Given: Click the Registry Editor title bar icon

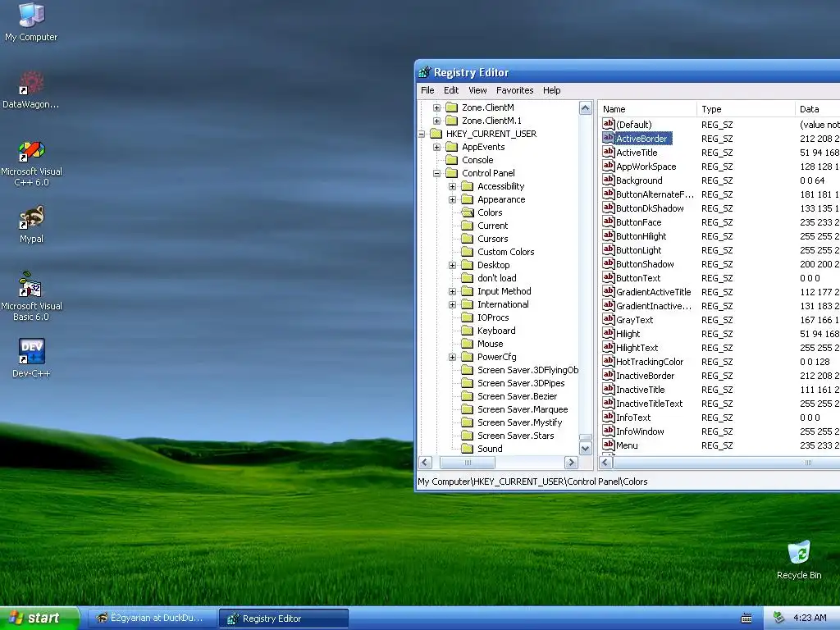Looking at the screenshot, I should click(424, 72).
